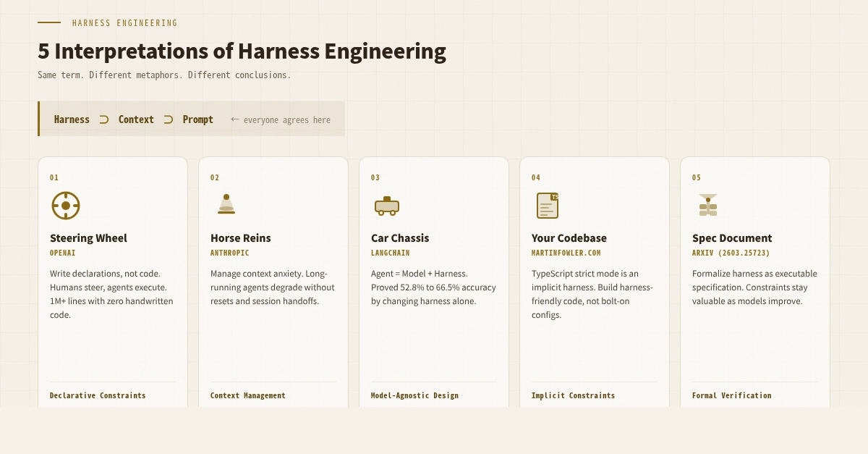Click the curved arrow between Context and Prompt
Screen dimensions: 868x454
167,119
